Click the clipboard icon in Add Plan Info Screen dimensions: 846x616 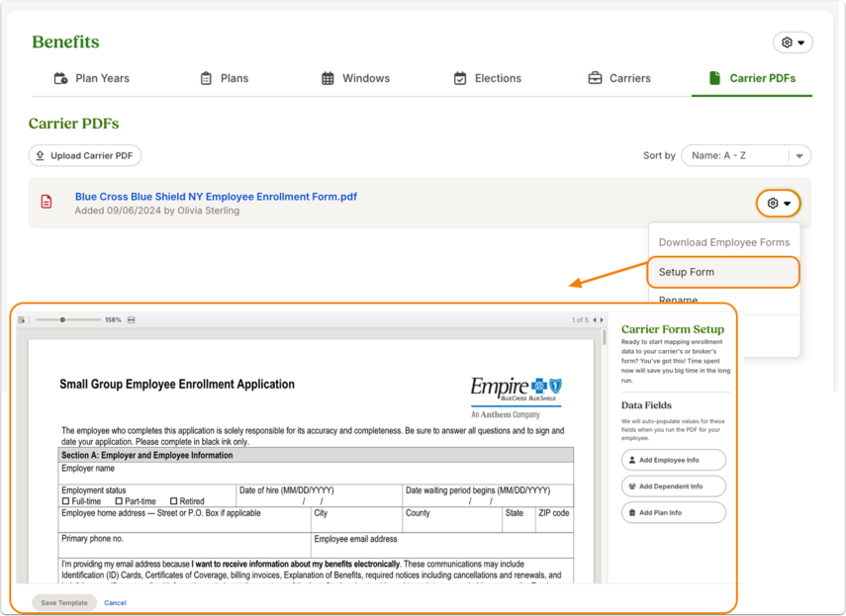coord(632,512)
